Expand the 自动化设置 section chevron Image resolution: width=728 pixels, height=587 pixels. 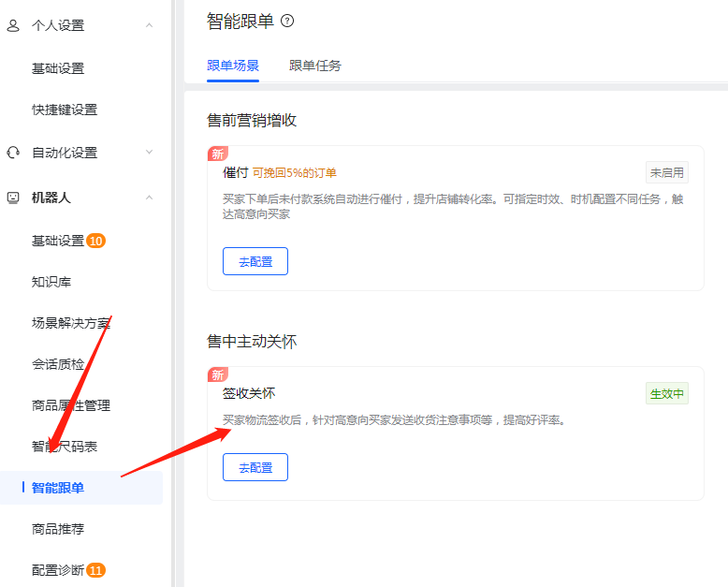click(x=149, y=152)
